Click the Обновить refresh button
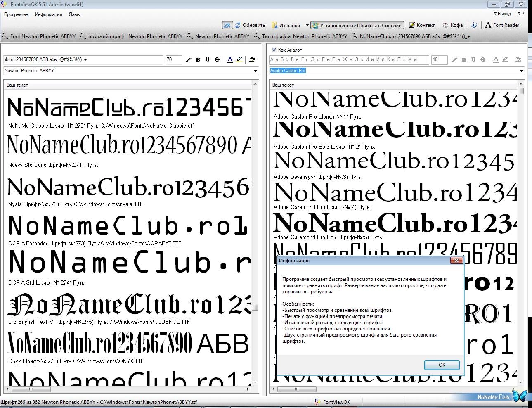Screen dimensions: 532x408 point(250,25)
